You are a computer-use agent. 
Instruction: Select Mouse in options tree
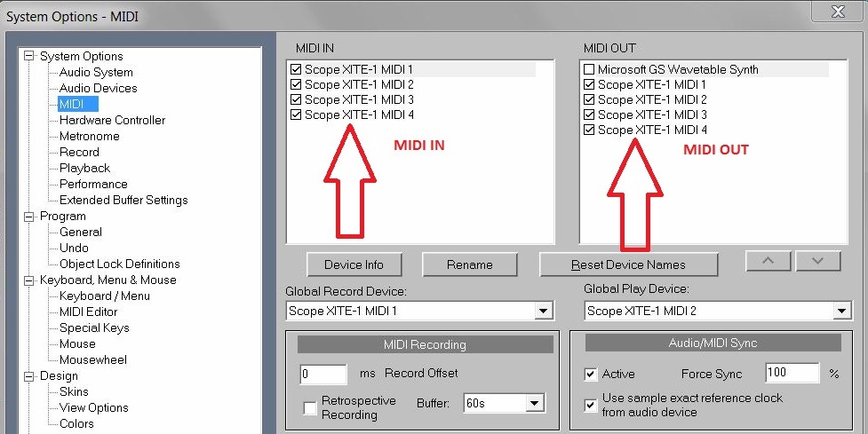coord(77,343)
